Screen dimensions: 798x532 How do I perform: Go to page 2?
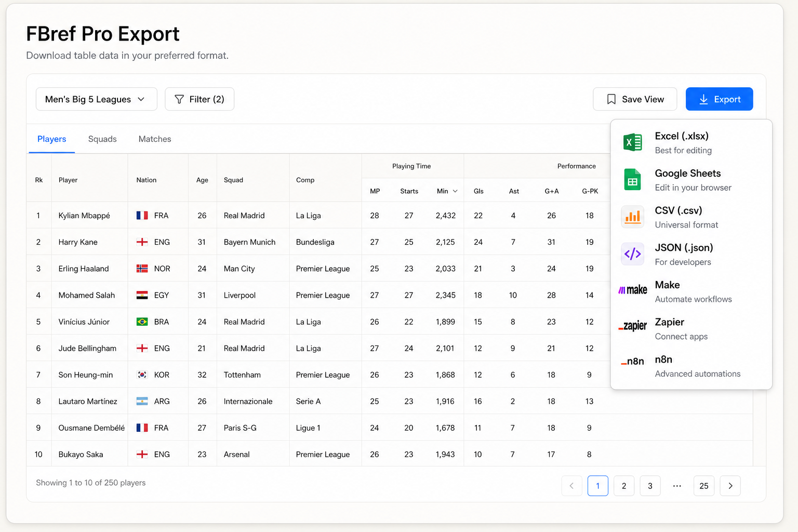(x=624, y=486)
